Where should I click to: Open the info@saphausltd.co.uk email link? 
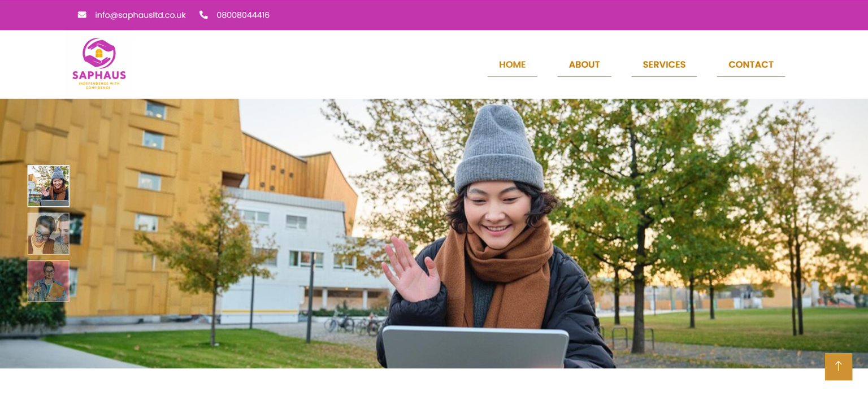(140, 15)
